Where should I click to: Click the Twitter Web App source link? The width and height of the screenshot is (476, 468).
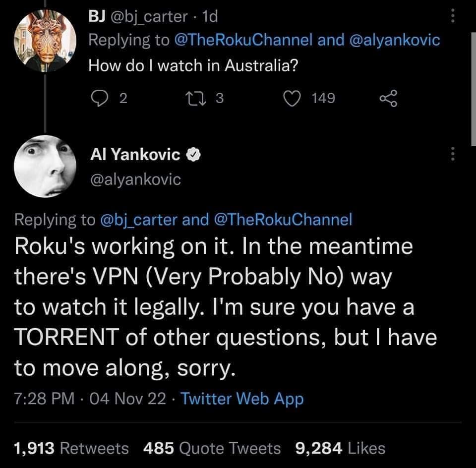coord(242,398)
